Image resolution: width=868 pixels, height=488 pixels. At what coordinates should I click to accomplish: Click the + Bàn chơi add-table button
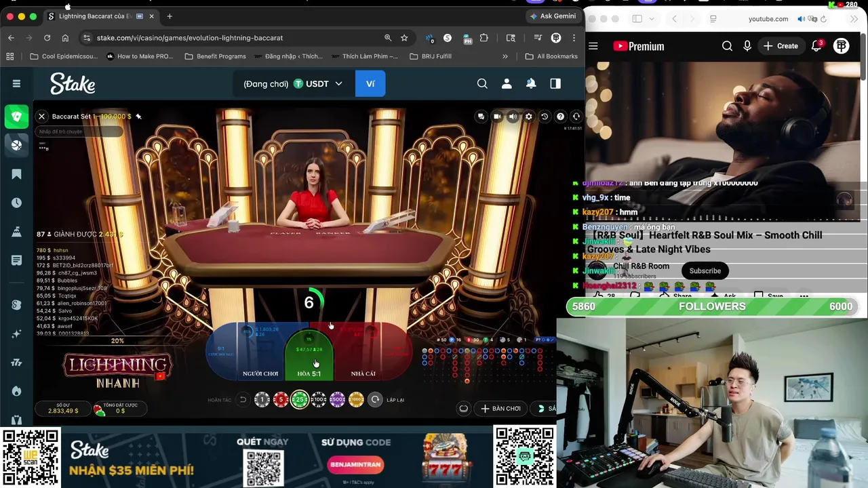coord(501,409)
